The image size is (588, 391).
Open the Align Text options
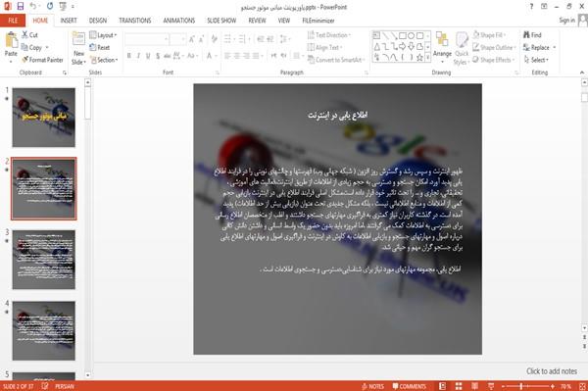point(324,47)
